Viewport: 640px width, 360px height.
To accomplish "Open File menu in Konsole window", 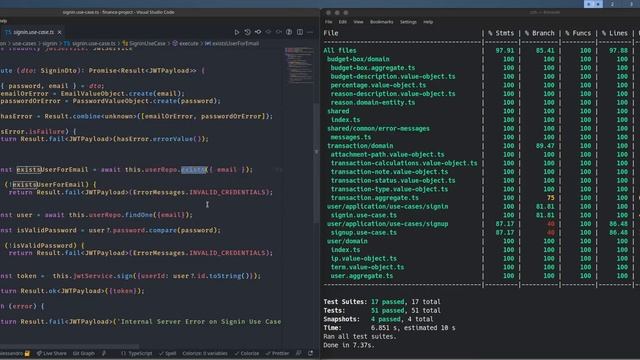I will click(329, 22).
